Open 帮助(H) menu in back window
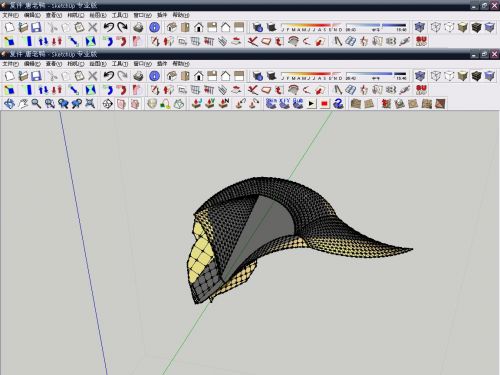The height and width of the screenshot is (375, 500). 181,15
